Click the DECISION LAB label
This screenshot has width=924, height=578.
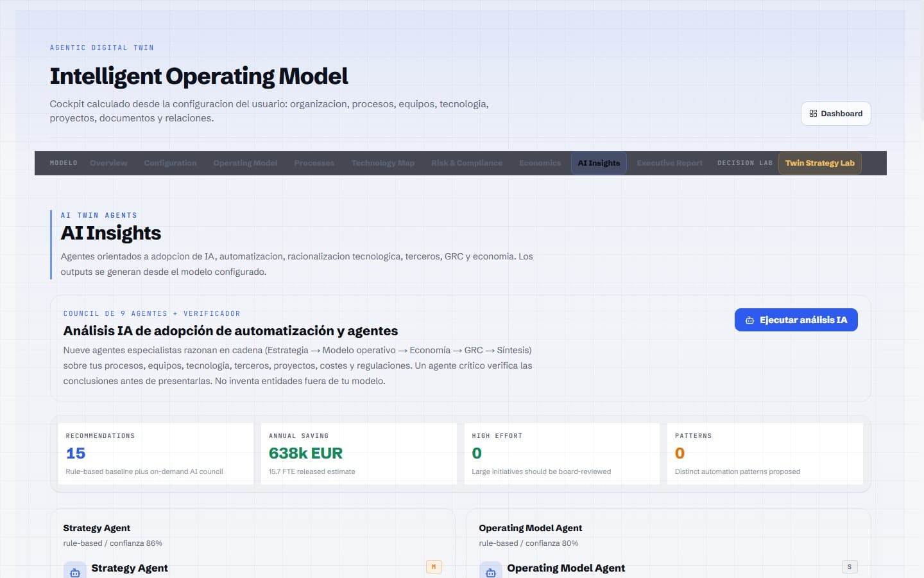pyautogui.click(x=745, y=163)
